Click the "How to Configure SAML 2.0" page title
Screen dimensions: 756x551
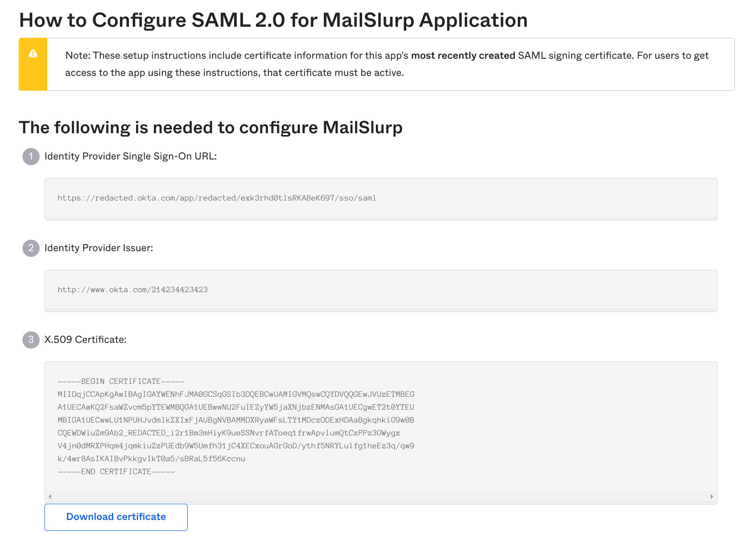click(273, 20)
